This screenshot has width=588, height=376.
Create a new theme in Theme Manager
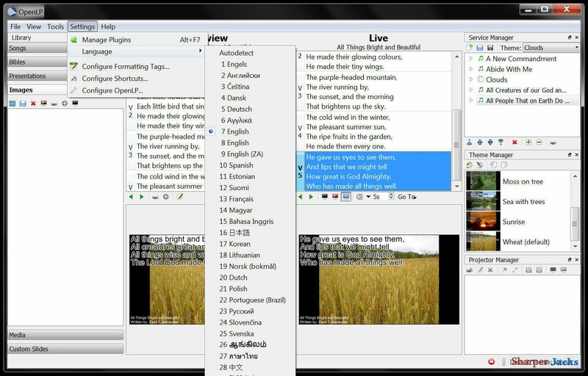(470, 164)
